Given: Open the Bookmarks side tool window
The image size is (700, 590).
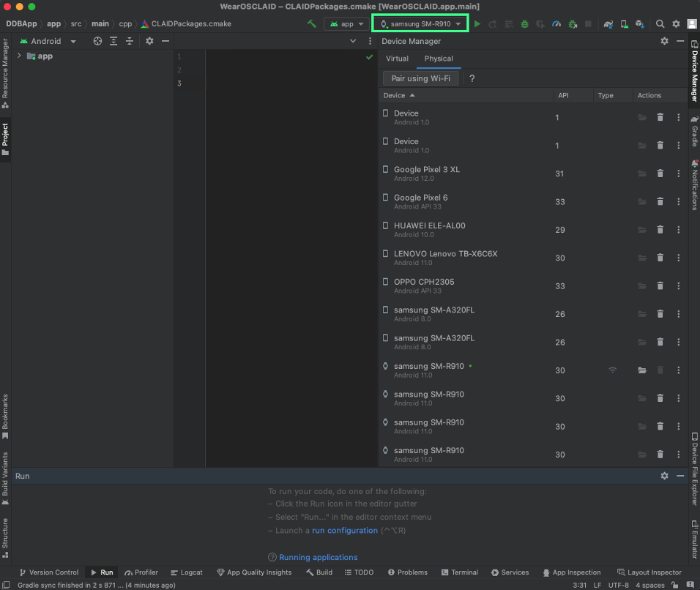Looking at the screenshot, I should 5,417.
